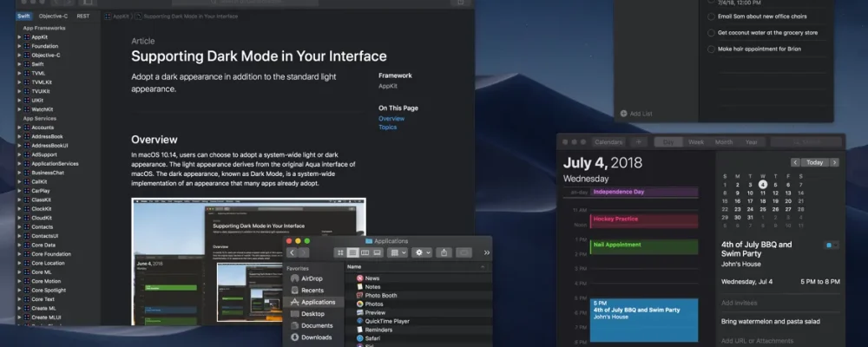Switch to Objective-C language tab
868x347 pixels.
54,16
